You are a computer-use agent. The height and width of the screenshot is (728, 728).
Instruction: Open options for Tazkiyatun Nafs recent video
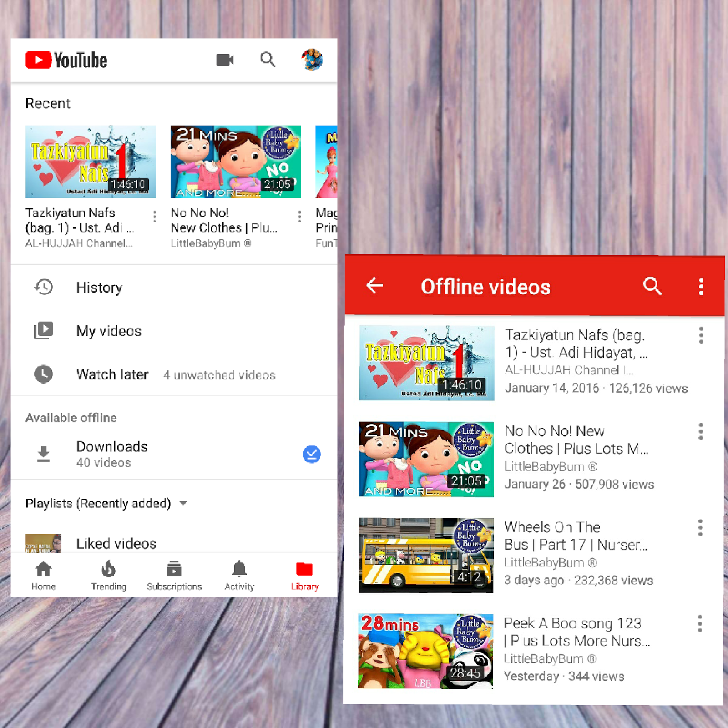click(155, 216)
